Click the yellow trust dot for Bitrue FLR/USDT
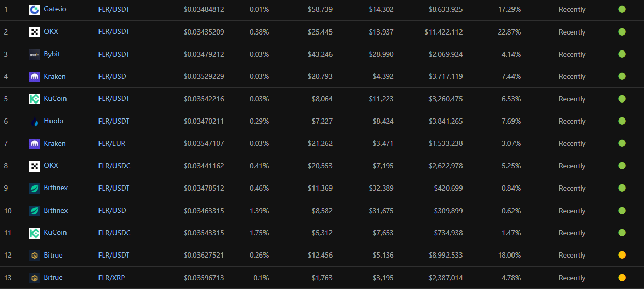Screen dimensions: 644x289 622,255
